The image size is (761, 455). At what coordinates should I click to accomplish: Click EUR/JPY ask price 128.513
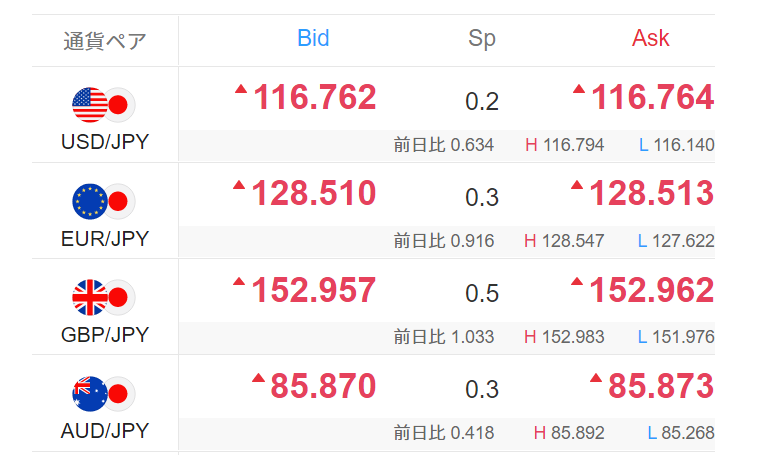coord(651,194)
